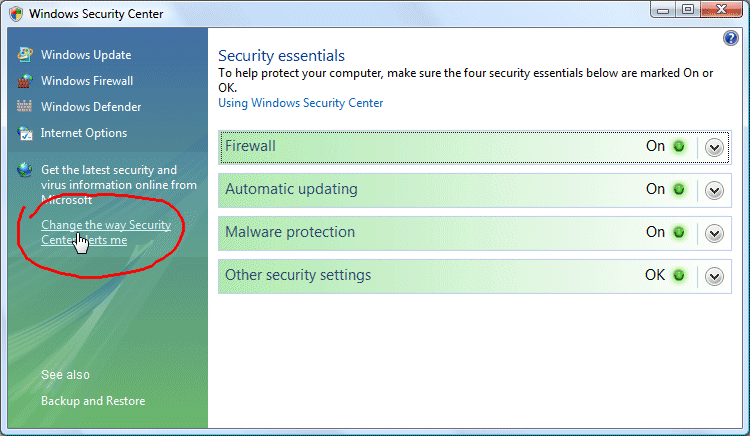
Task: Open help with the blue question mark icon
Action: (x=730, y=38)
